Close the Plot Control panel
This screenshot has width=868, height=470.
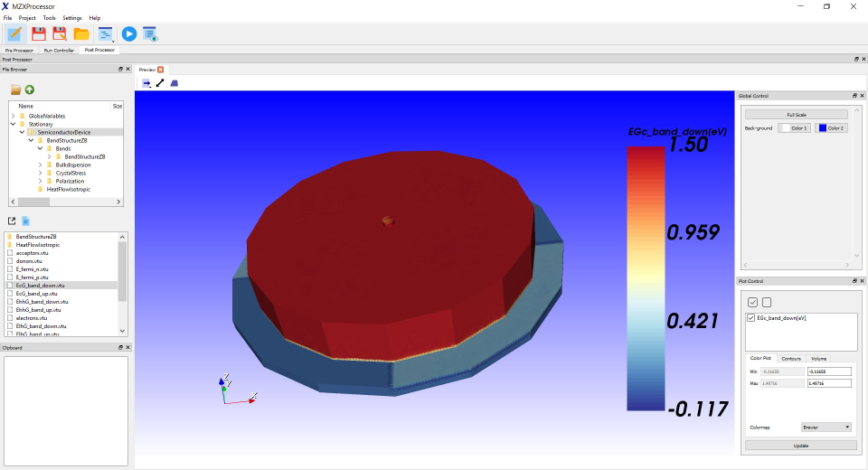pyautogui.click(x=862, y=281)
